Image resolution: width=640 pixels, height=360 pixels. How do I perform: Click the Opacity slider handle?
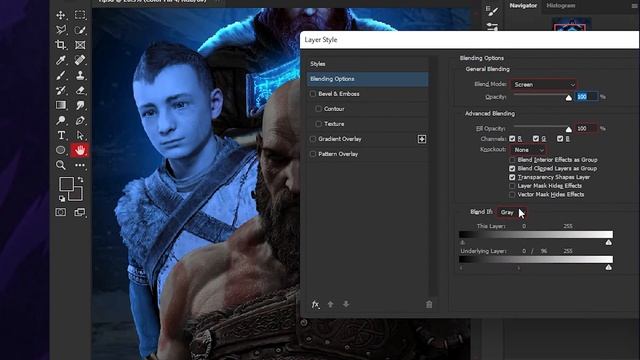[x=569, y=98]
